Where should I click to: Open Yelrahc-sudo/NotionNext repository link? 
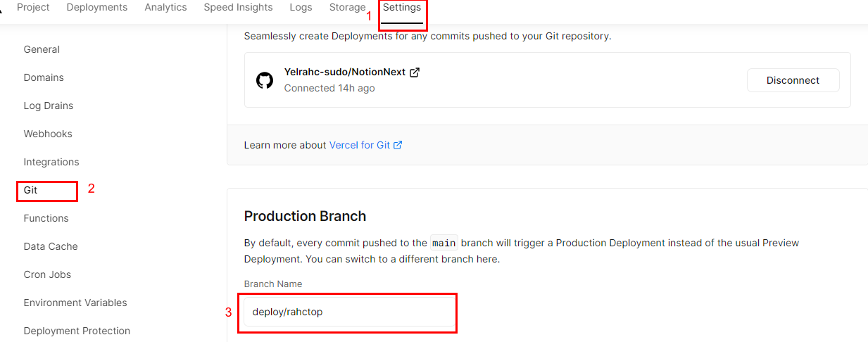coord(346,72)
